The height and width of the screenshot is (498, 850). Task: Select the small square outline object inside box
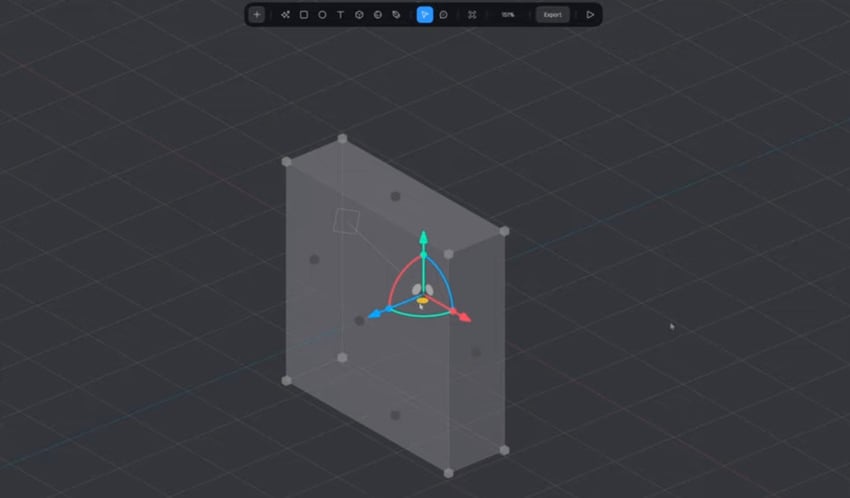[x=346, y=221]
